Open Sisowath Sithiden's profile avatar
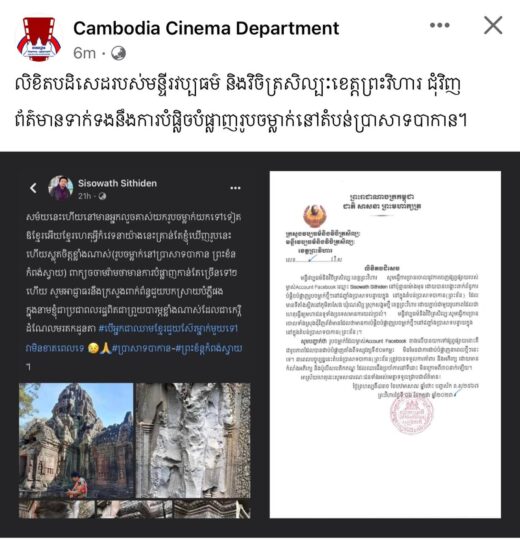Viewport: 520px width, 541px height. click(x=60, y=188)
